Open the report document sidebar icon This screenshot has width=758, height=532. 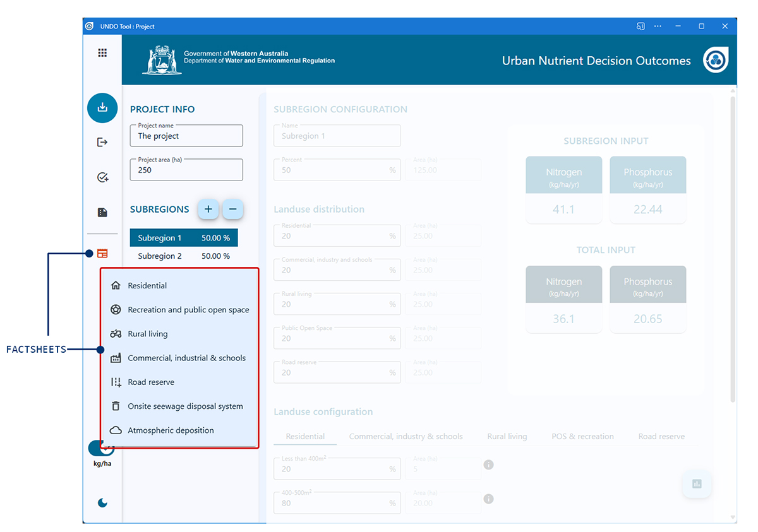[x=102, y=213]
